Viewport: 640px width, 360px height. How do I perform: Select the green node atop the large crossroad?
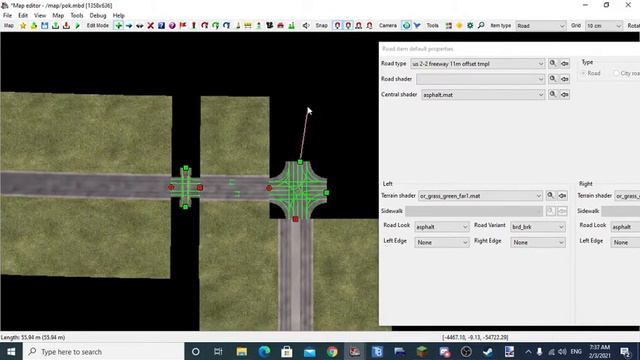pos(300,162)
